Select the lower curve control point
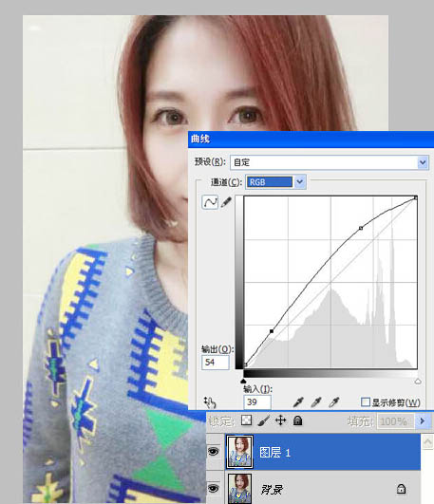This screenshot has height=504, width=434. pos(272,331)
